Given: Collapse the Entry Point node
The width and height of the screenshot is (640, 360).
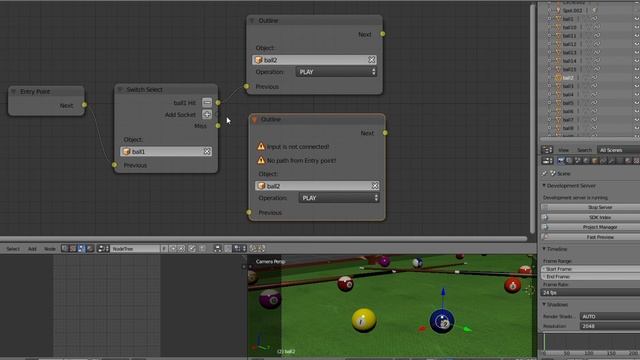Looking at the screenshot, I should tap(13, 91).
